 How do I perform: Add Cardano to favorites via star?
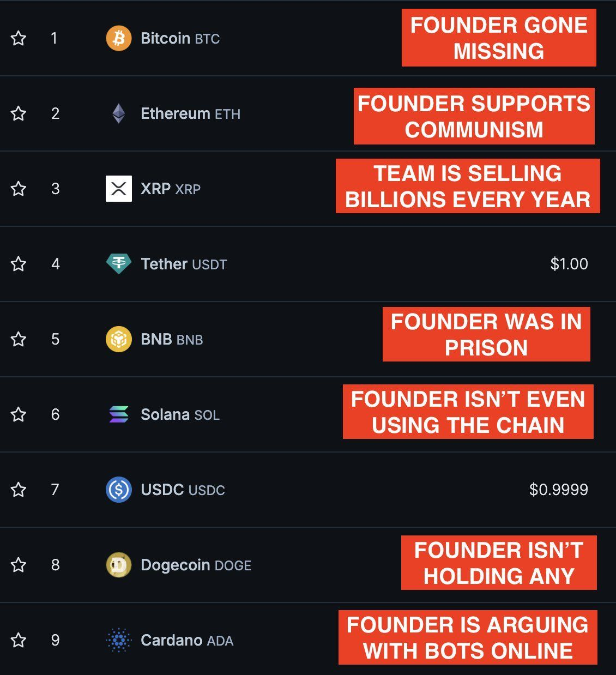(19, 640)
